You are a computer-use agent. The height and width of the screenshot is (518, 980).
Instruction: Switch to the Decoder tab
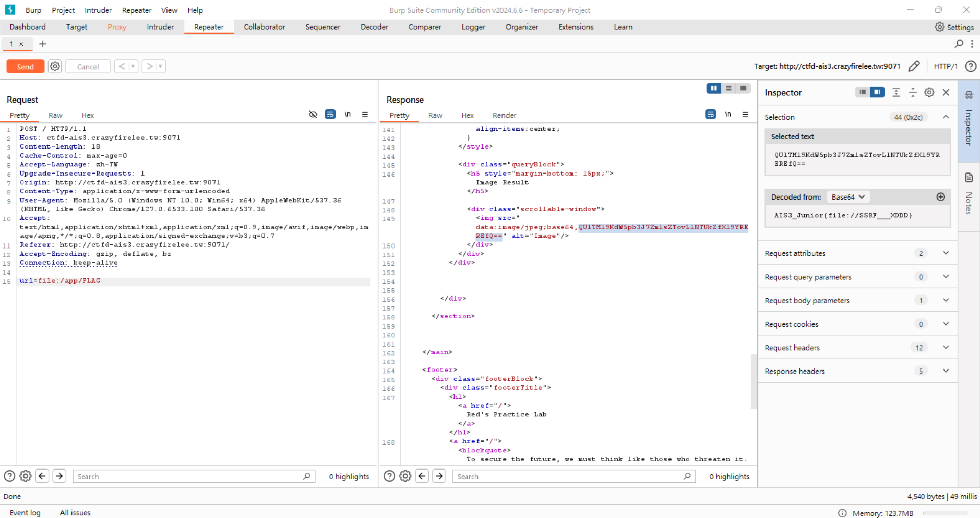(x=374, y=27)
